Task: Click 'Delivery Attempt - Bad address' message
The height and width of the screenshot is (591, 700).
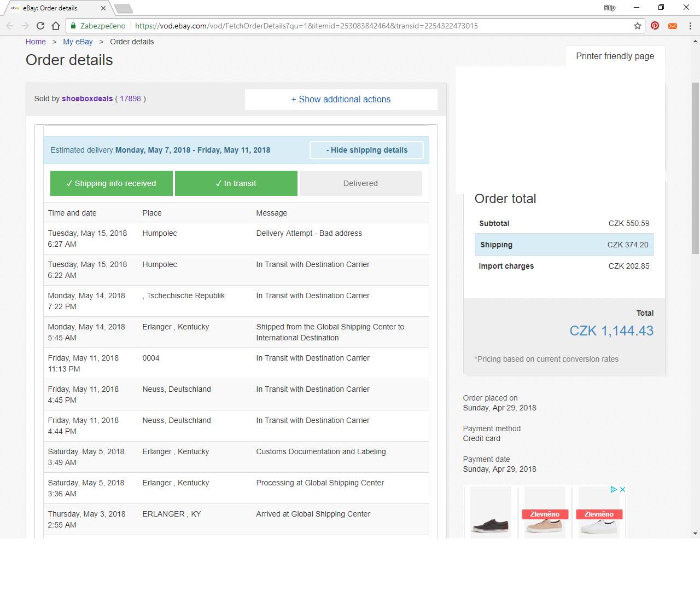Action: click(309, 233)
